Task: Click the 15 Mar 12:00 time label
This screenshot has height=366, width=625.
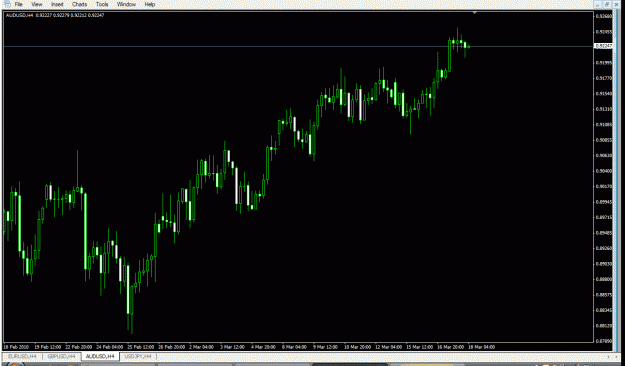Action: (x=420, y=347)
